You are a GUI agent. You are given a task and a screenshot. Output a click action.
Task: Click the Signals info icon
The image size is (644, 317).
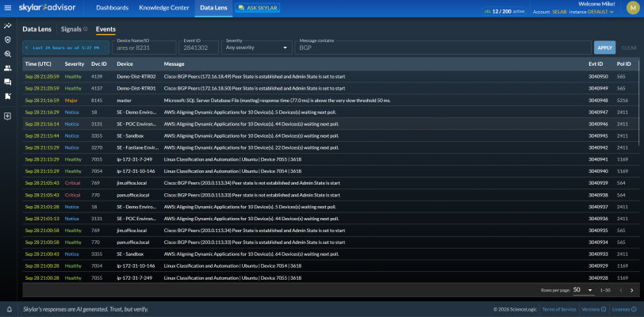click(86, 29)
